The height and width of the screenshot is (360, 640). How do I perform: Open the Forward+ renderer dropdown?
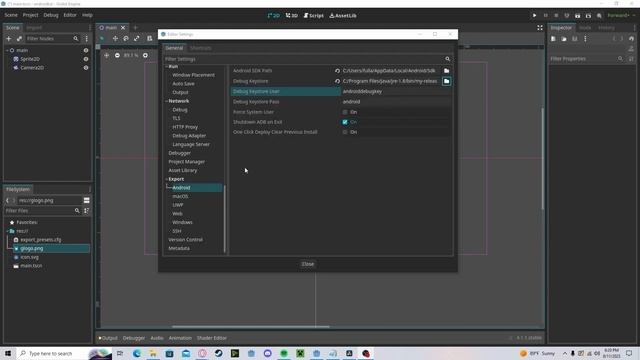coord(621,16)
